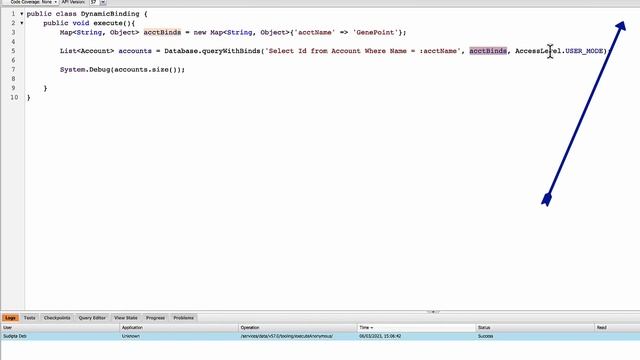Click Database.queryWithBinds in the code

tap(212, 51)
